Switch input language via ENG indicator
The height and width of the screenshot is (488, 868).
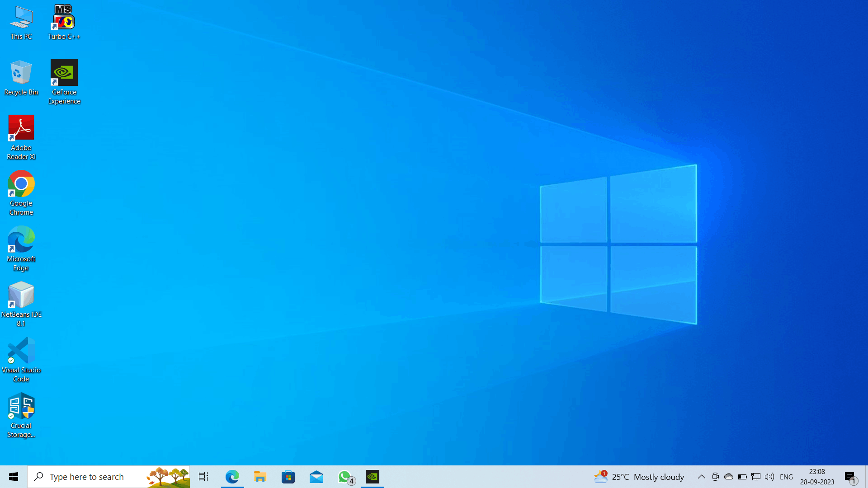pos(787,477)
